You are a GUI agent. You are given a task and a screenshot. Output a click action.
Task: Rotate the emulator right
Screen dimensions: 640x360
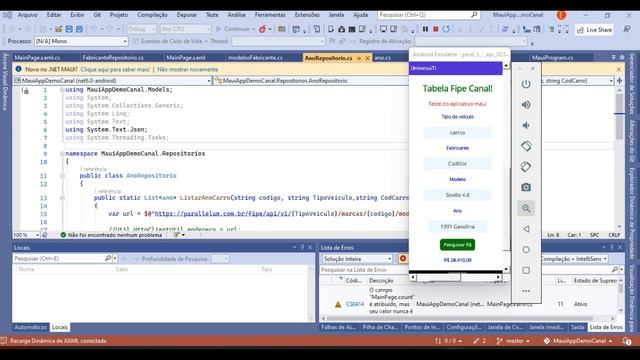pos(526,167)
